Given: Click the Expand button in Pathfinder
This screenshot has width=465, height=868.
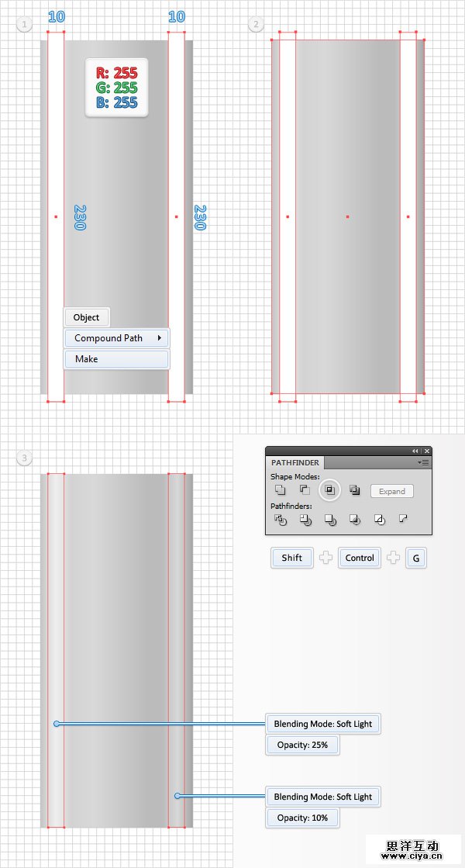Looking at the screenshot, I should [x=392, y=491].
